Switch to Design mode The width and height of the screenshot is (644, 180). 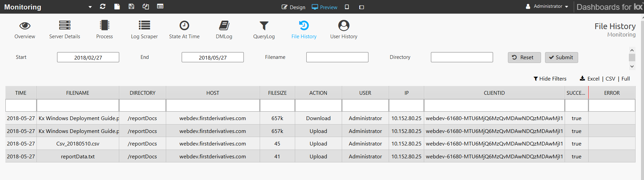tap(293, 7)
